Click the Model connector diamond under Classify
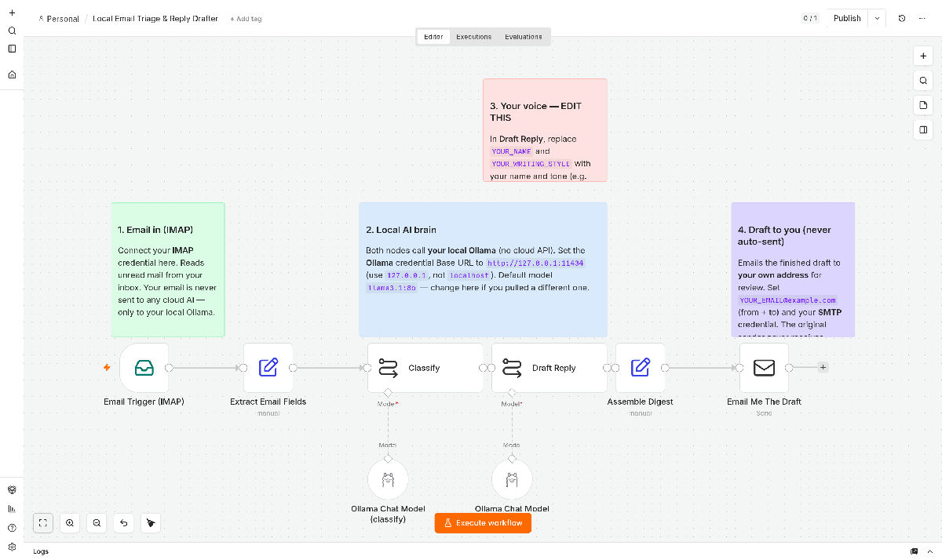Screen dimensions: 942x560 coord(388,392)
